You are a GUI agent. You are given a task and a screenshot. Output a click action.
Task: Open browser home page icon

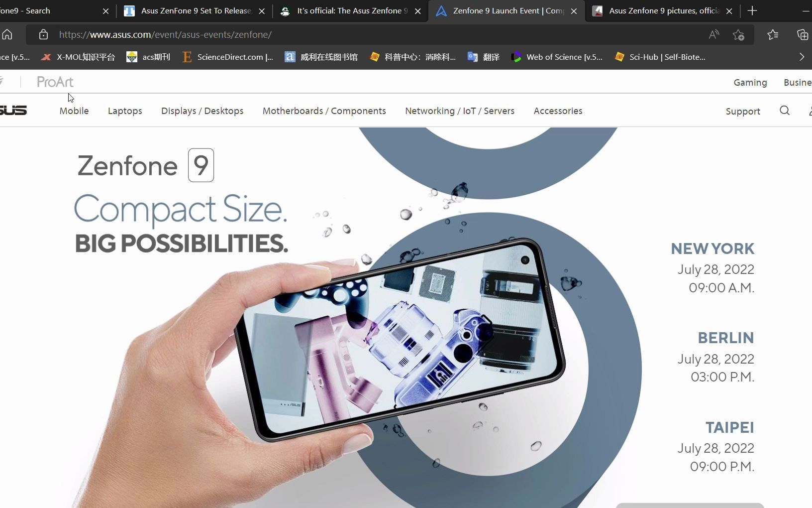[x=7, y=34]
